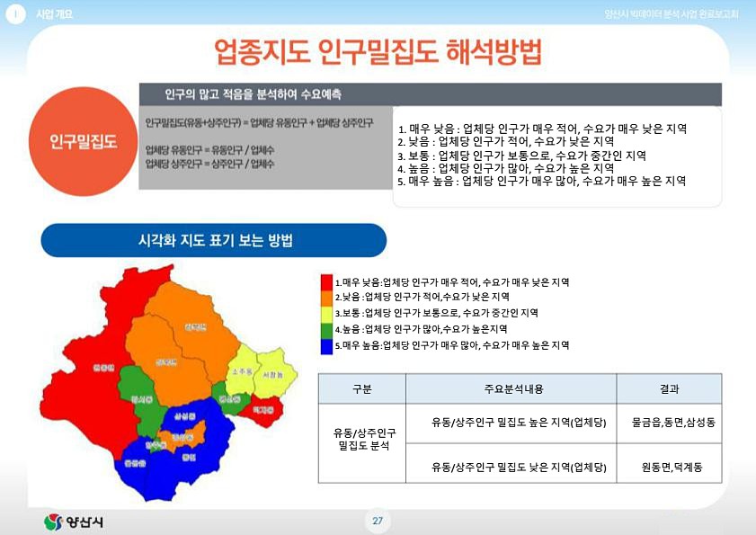The width and height of the screenshot is (756, 535).
Task: Click the yellow legend swatch for 보통
Action: (326, 315)
